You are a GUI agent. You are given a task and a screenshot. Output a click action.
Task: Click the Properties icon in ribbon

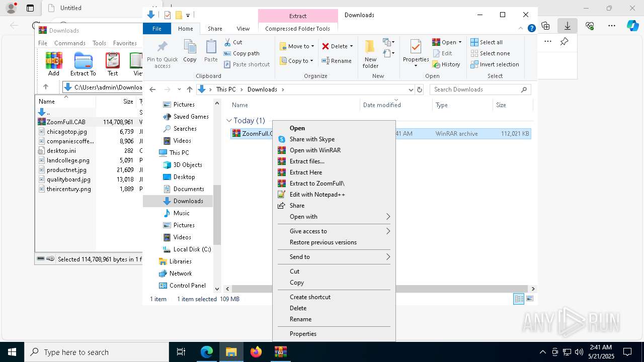tap(416, 53)
